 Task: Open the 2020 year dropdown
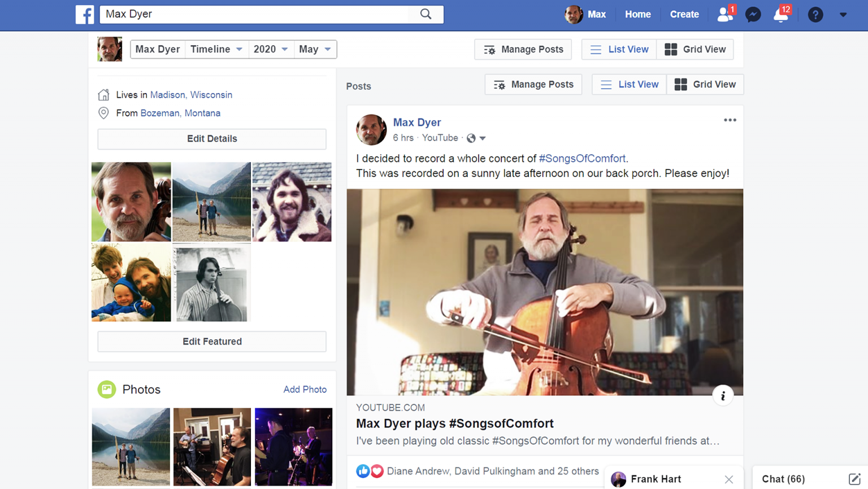click(271, 49)
